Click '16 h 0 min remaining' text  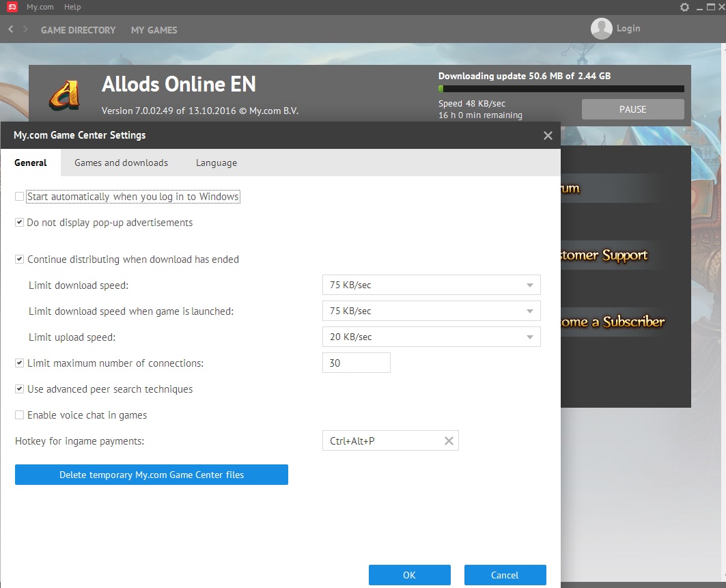click(480, 115)
